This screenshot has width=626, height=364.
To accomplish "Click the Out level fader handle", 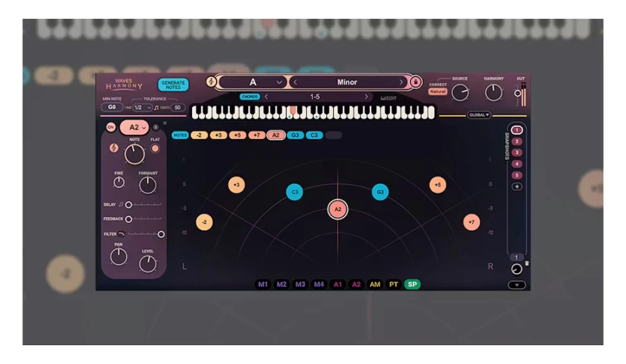I will click(x=517, y=93).
